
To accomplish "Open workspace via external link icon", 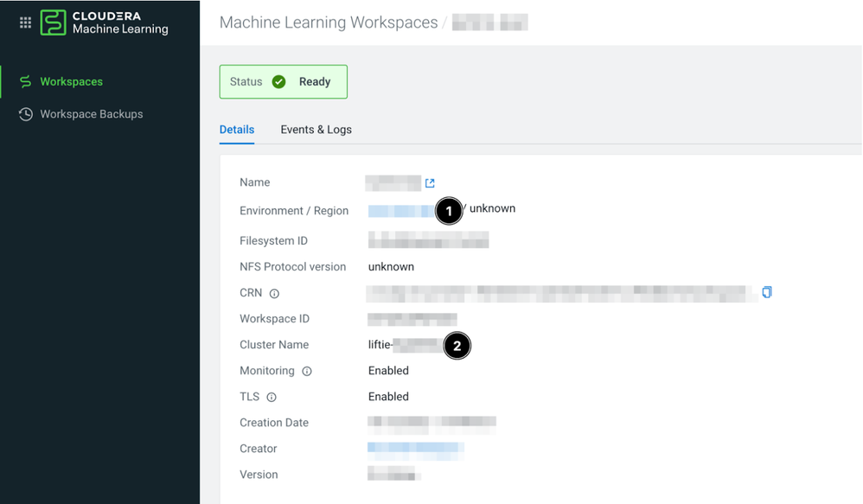I will pos(430,182).
